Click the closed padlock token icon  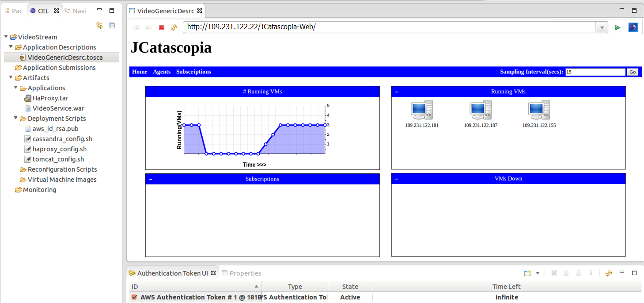pyautogui.click(x=566, y=273)
